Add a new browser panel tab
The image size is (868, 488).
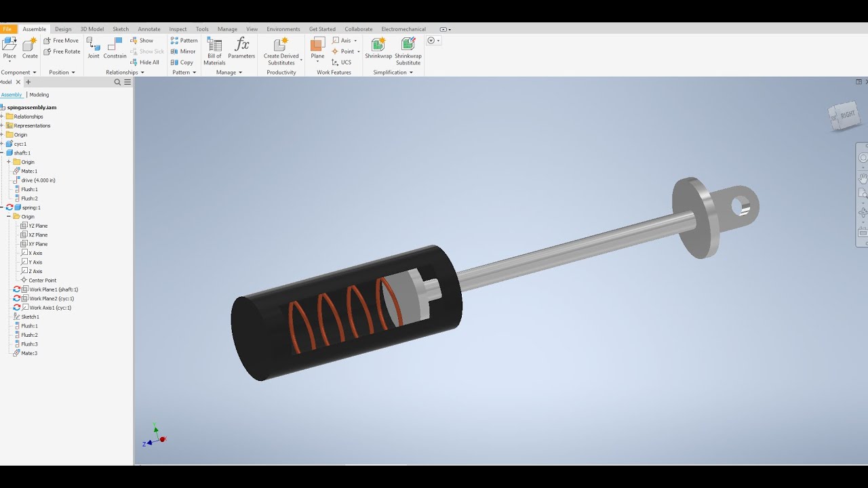tap(28, 82)
